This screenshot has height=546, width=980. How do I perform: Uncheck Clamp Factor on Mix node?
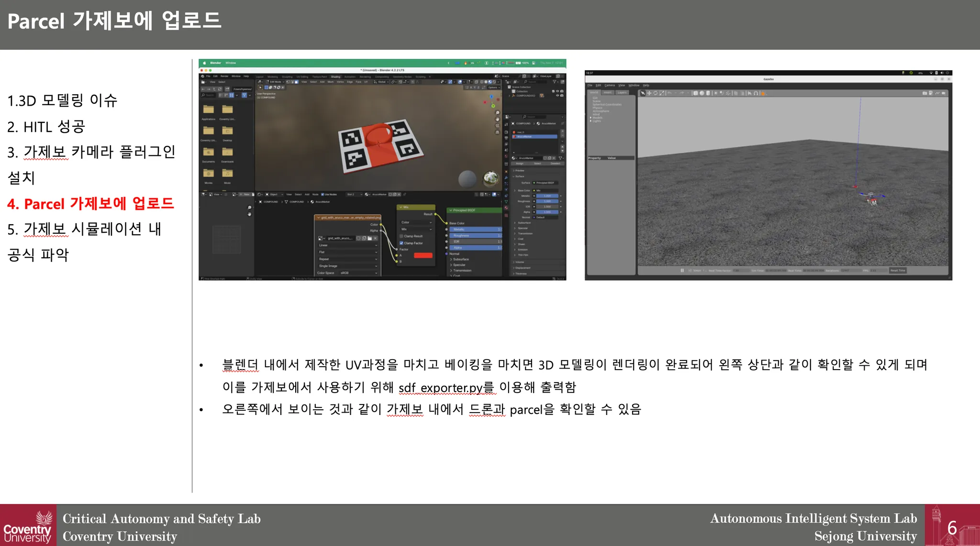click(401, 243)
